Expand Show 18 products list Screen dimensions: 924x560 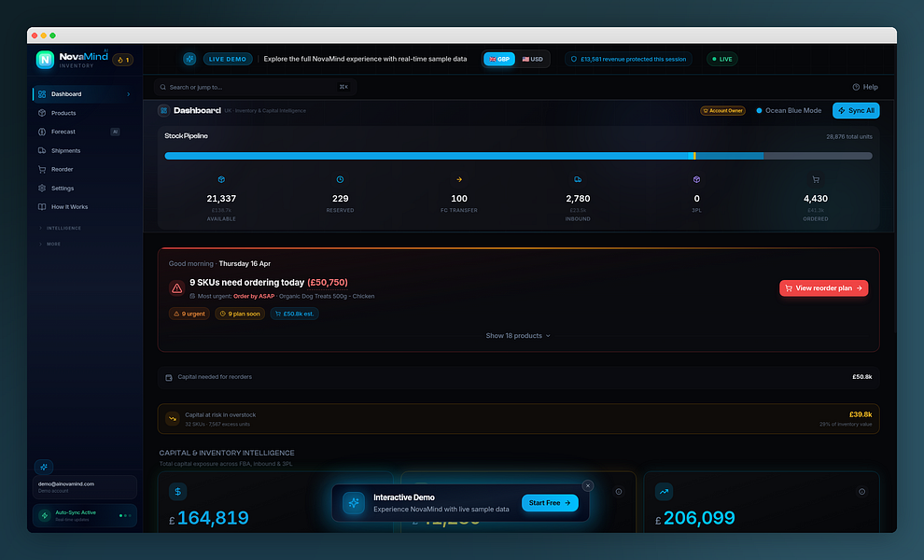tap(518, 336)
